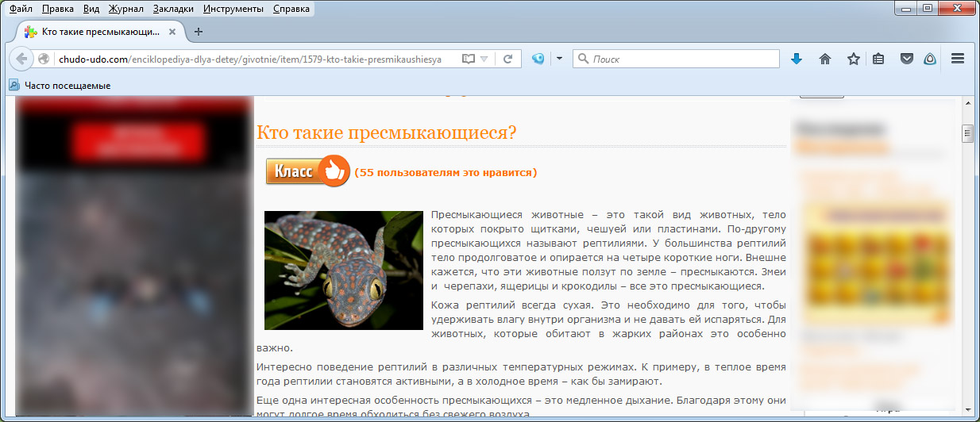Open the Инструменты menu
This screenshot has height=422, width=980.
[233, 10]
